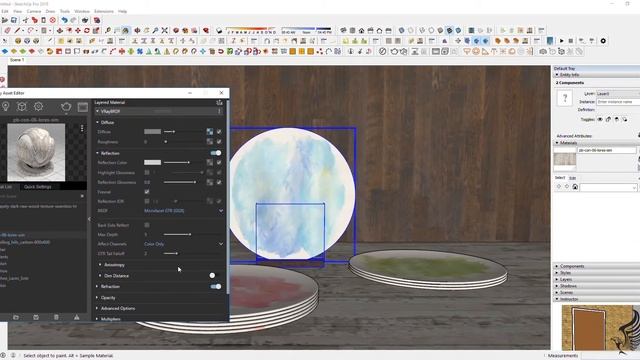
Task: Open the Window menu
Action: click(82, 11)
